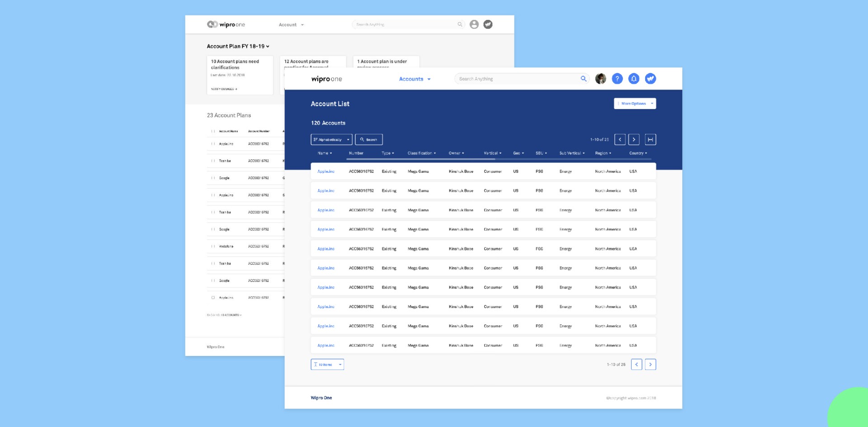Click the Search button beside Alphabetically
The image size is (868, 427).
(369, 139)
